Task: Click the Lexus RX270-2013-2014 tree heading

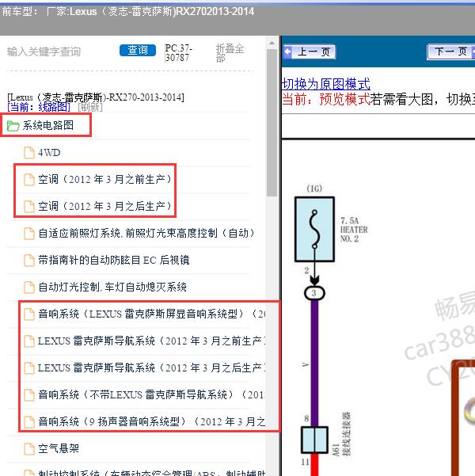Action: click(x=96, y=97)
